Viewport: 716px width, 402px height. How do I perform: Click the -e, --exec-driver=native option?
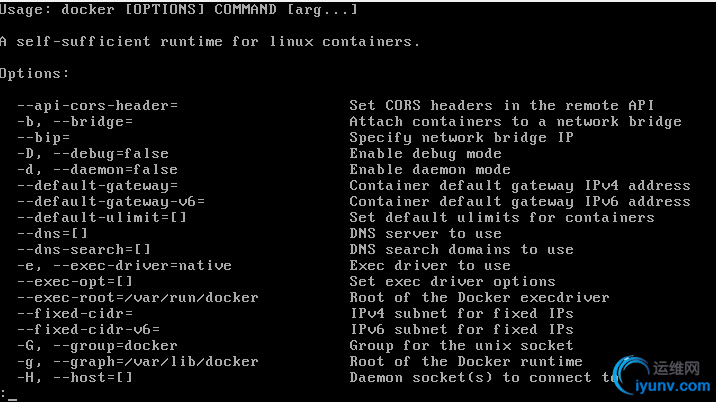click(124, 265)
